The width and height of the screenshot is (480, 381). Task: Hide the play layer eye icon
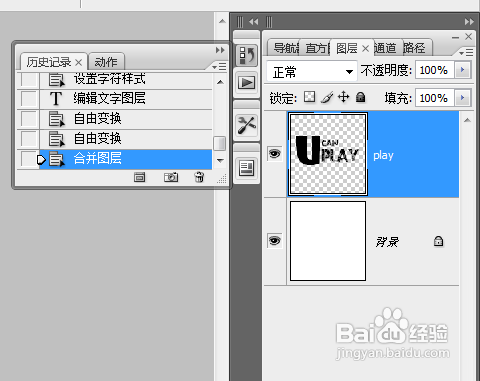pos(275,154)
